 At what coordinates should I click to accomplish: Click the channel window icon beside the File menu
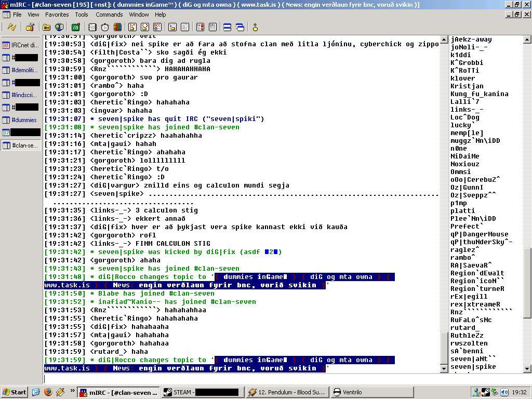[x=6, y=15]
